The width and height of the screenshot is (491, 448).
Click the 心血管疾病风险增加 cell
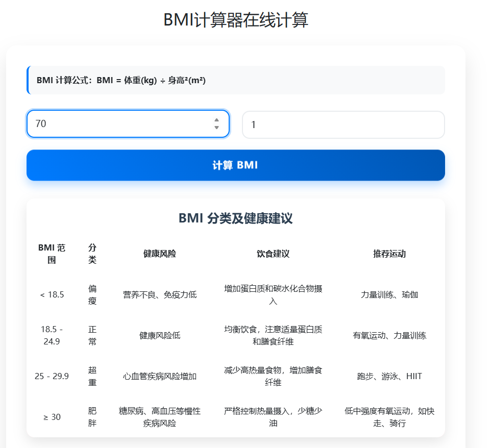point(160,376)
